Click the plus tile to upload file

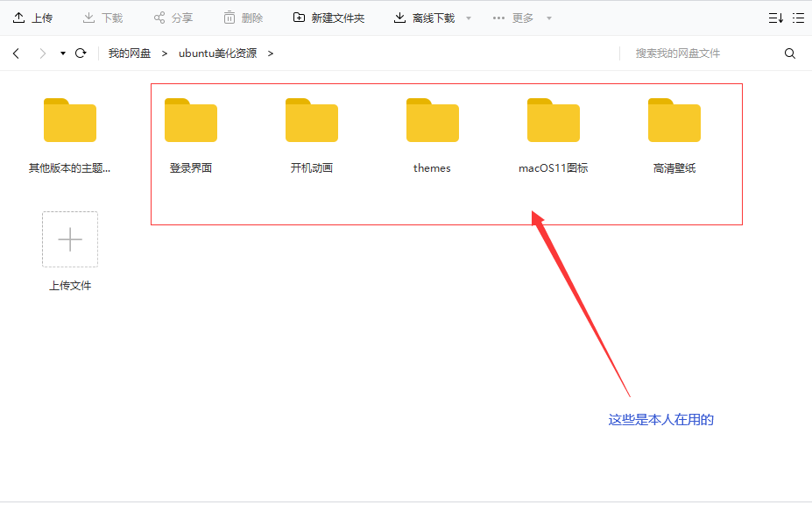(70, 239)
